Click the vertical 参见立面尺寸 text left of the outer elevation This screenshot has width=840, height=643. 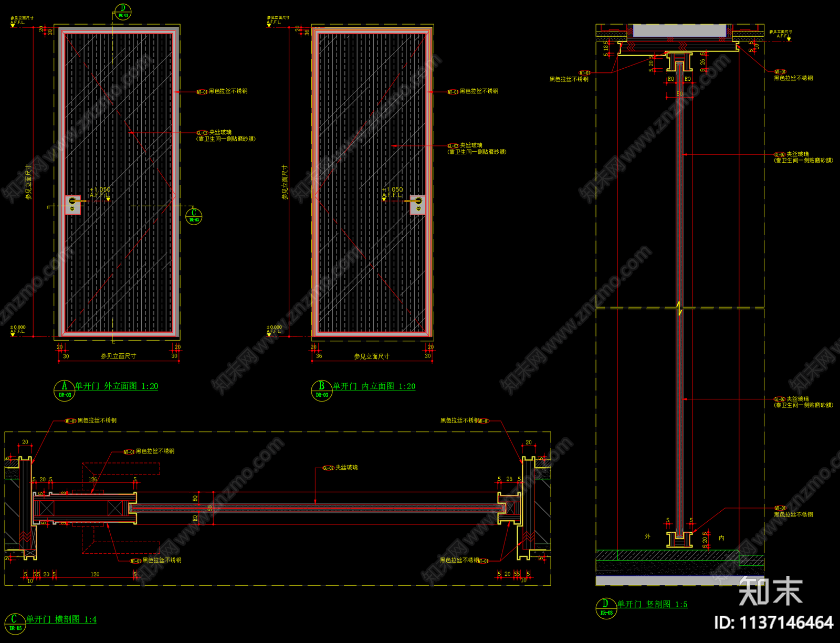click(29, 182)
